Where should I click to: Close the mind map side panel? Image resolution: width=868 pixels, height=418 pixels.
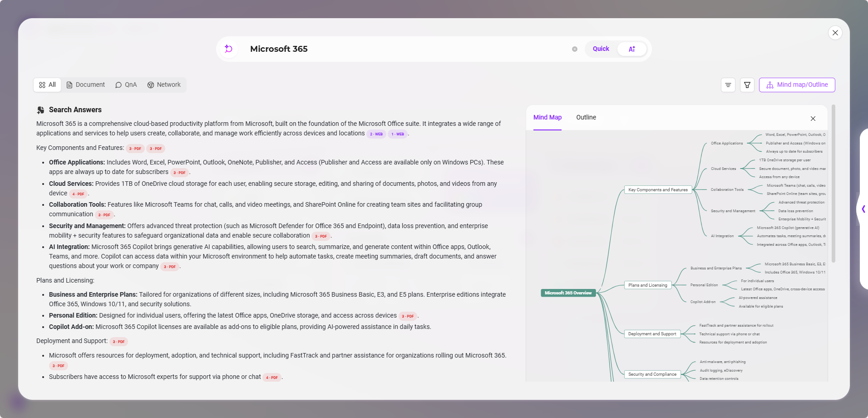(813, 119)
